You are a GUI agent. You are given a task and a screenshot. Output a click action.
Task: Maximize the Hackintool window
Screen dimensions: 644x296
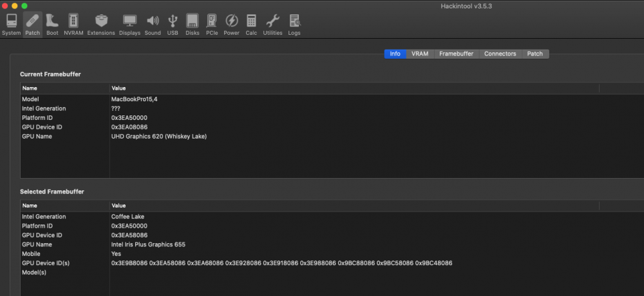pos(24,6)
